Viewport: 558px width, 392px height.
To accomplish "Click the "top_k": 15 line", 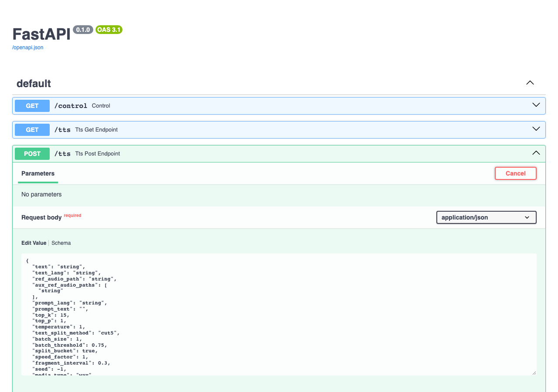I will (51, 315).
